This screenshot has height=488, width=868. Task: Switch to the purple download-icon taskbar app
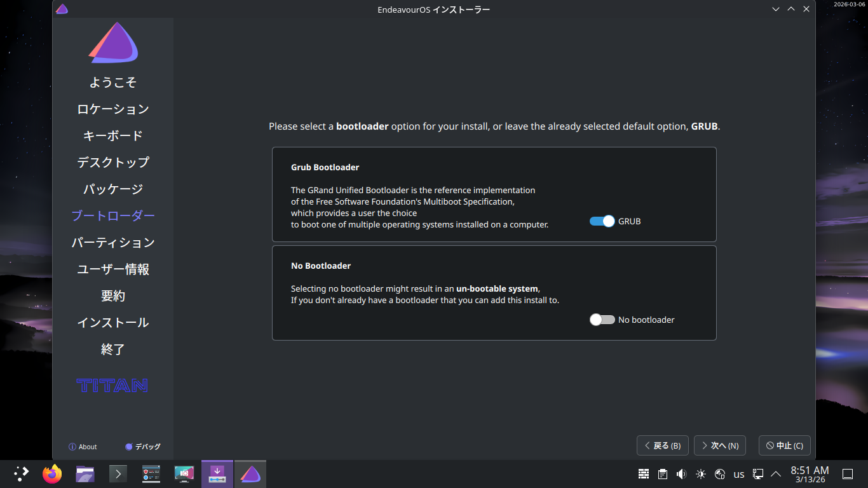217,474
